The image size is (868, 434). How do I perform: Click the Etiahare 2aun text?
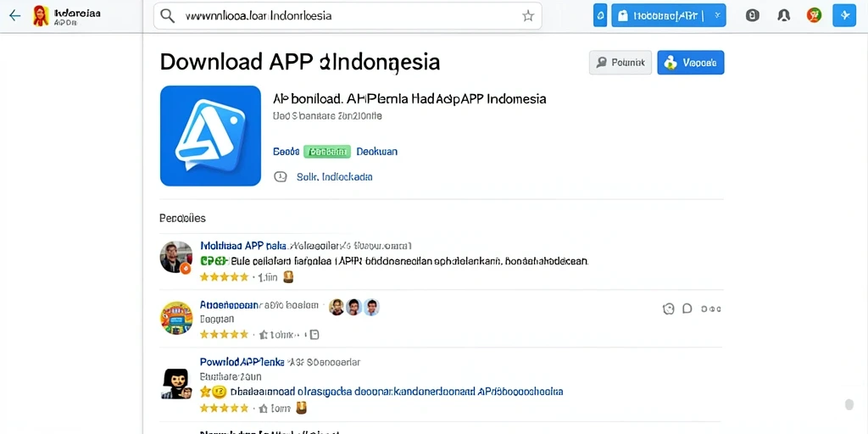(231, 376)
